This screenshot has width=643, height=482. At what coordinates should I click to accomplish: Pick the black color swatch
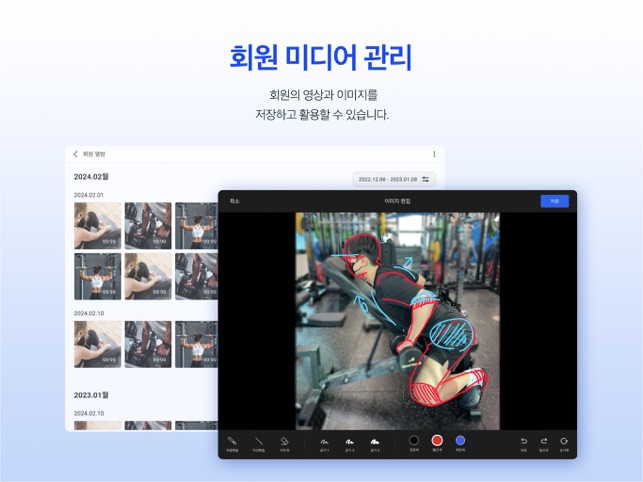tap(414, 441)
